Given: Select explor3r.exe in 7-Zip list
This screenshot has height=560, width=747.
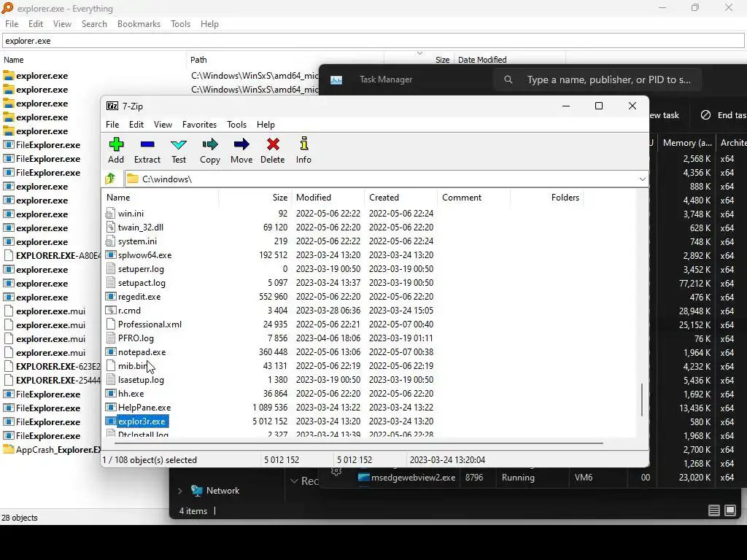Looking at the screenshot, I should pos(142,421).
